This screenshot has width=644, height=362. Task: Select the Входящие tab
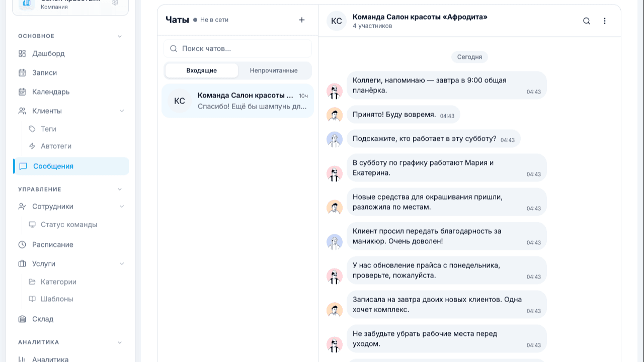coord(201,70)
